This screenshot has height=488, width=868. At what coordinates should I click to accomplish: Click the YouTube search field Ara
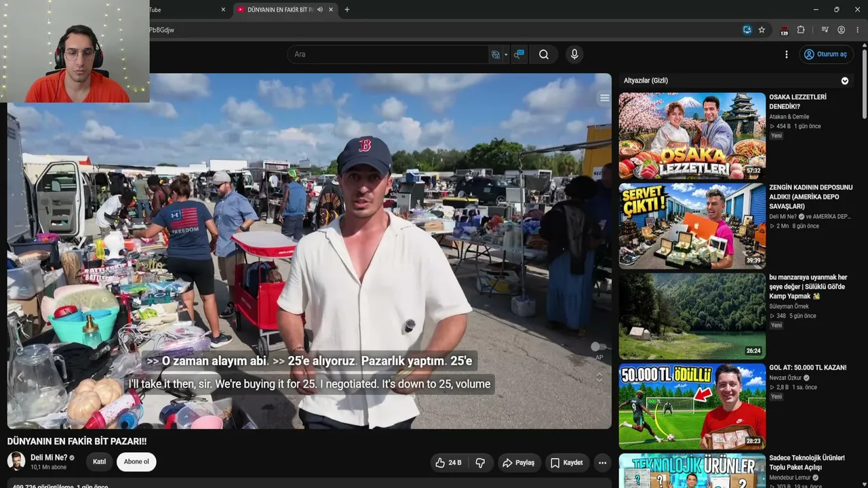pyautogui.click(x=387, y=54)
